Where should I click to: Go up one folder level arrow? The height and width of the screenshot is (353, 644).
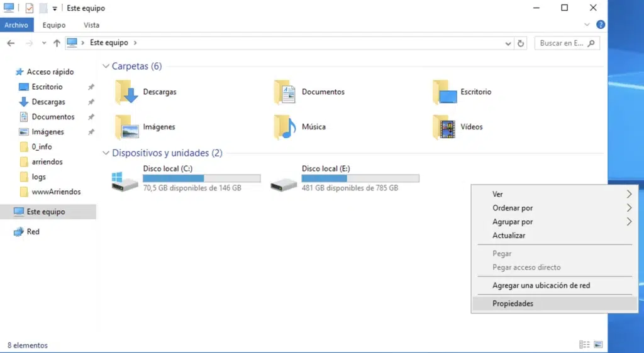point(57,43)
